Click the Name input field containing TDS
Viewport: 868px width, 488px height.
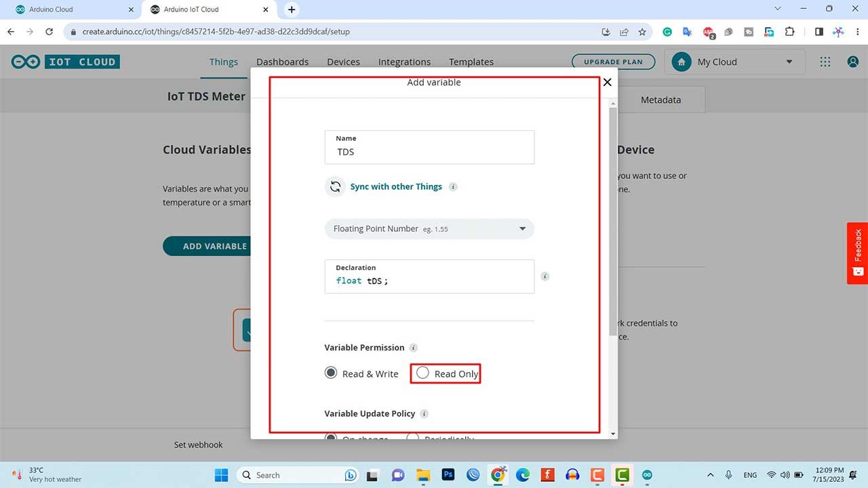pos(429,152)
